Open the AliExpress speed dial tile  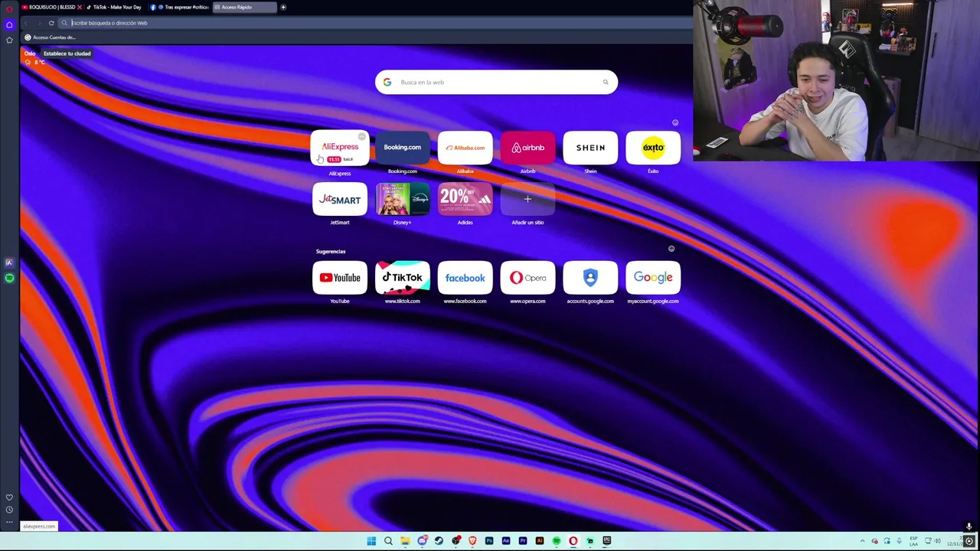coord(340,148)
